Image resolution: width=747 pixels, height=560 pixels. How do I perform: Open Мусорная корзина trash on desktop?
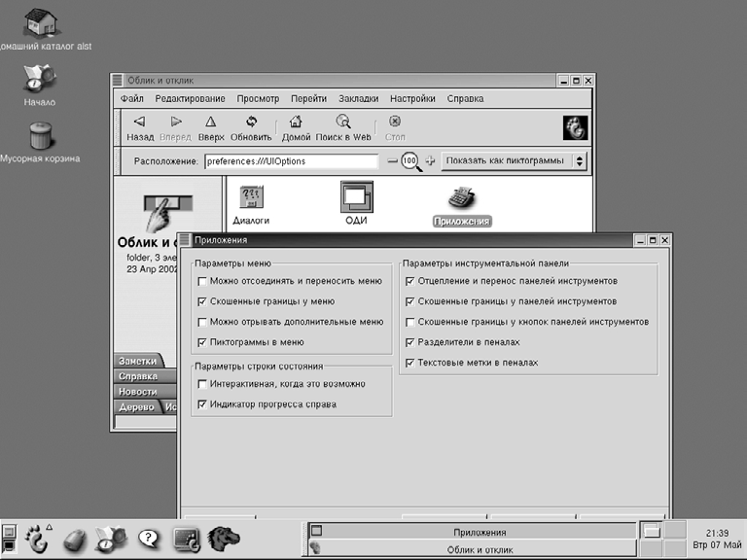(x=40, y=135)
